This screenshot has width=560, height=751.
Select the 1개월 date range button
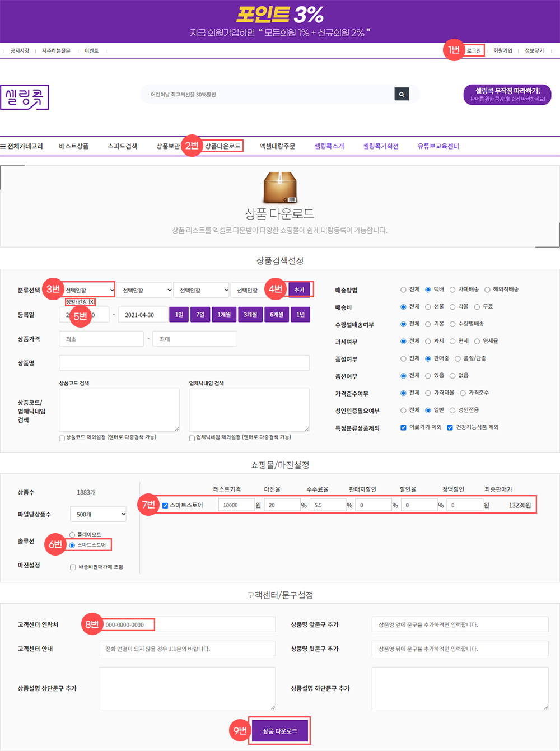point(223,314)
